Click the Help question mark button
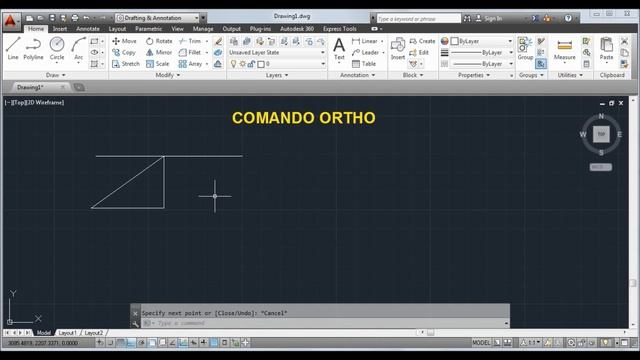The image size is (640, 360). (x=568, y=18)
